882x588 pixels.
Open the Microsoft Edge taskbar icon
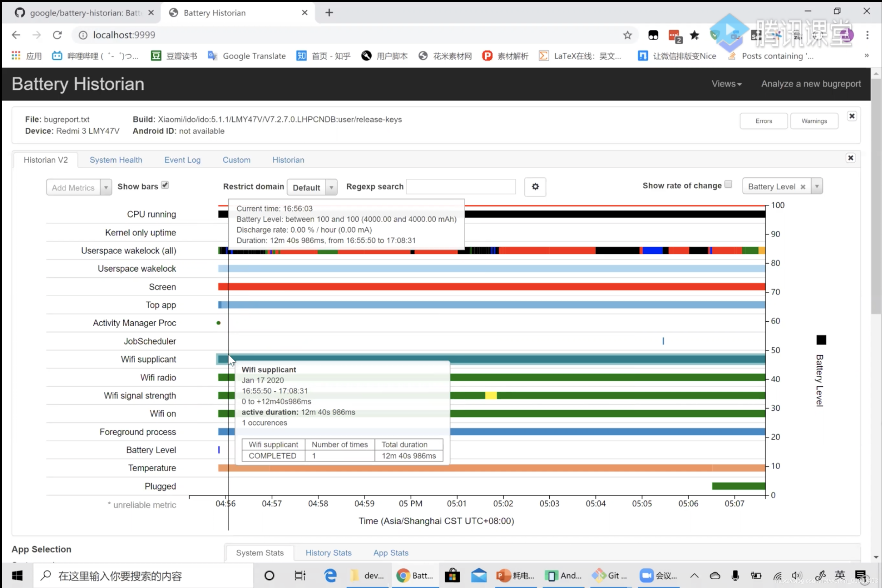[330, 575]
